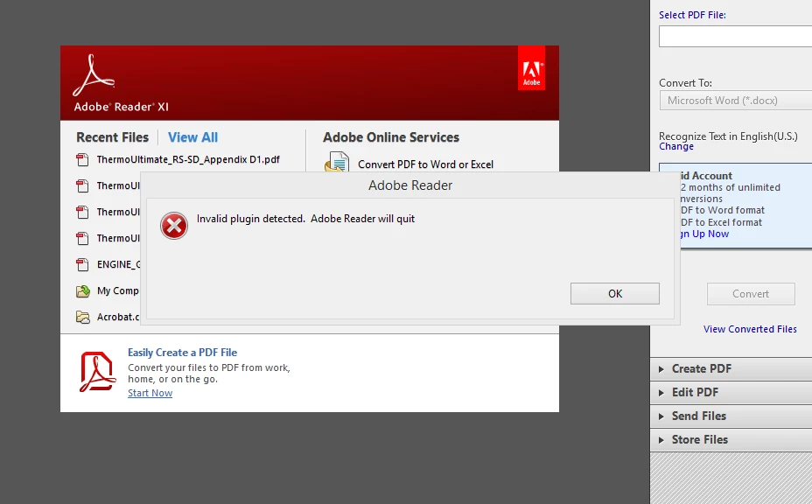Expand the Store Files panel

[x=731, y=440]
